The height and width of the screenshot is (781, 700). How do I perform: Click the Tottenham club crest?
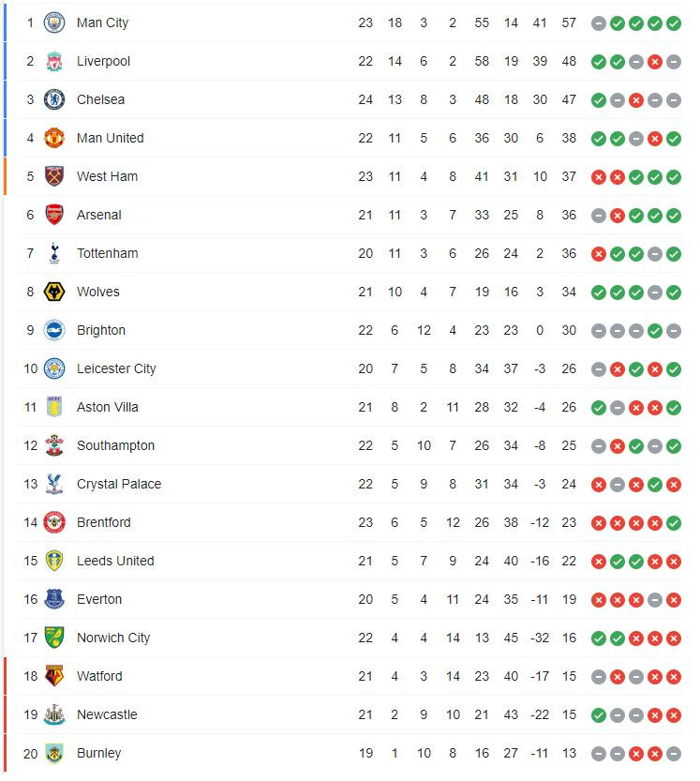pyautogui.click(x=54, y=253)
